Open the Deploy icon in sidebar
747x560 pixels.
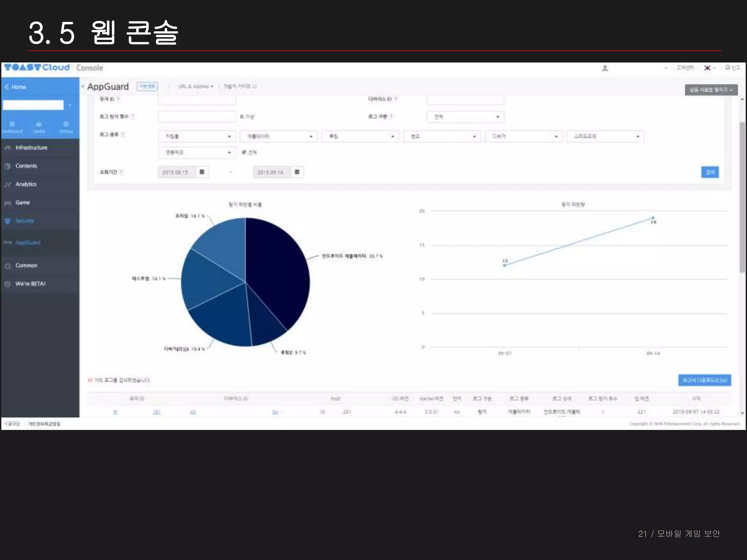[39, 127]
